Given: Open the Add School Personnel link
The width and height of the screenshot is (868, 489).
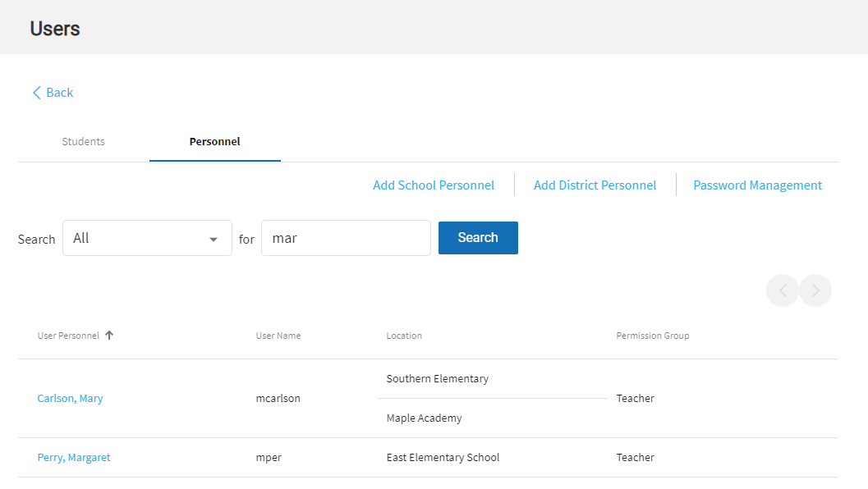Looking at the screenshot, I should (x=434, y=185).
